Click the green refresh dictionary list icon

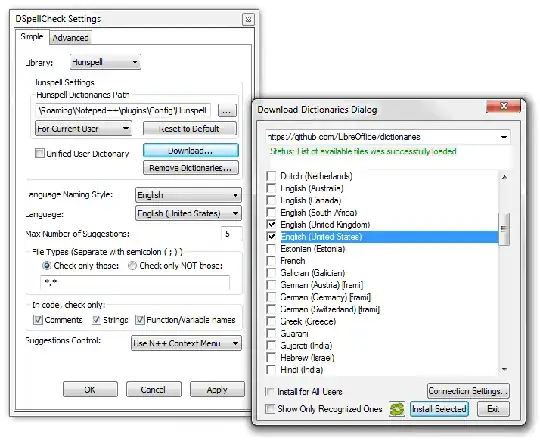[397, 409]
